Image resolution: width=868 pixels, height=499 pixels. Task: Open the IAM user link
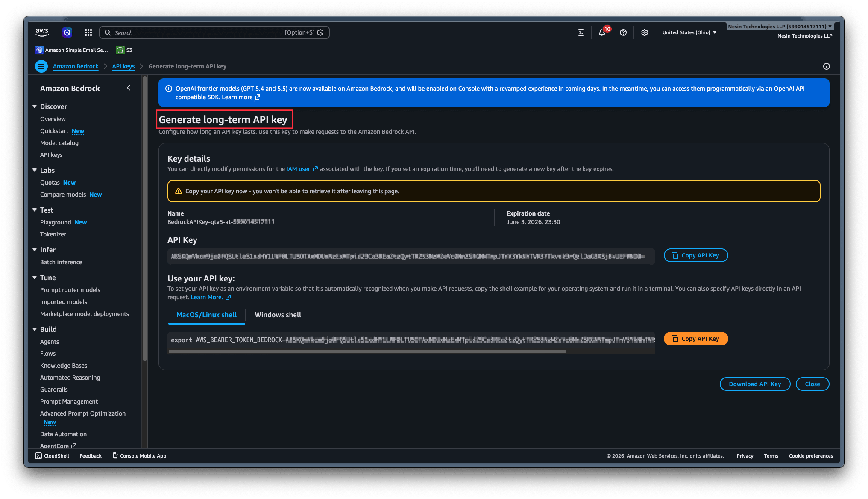point(302,169)
